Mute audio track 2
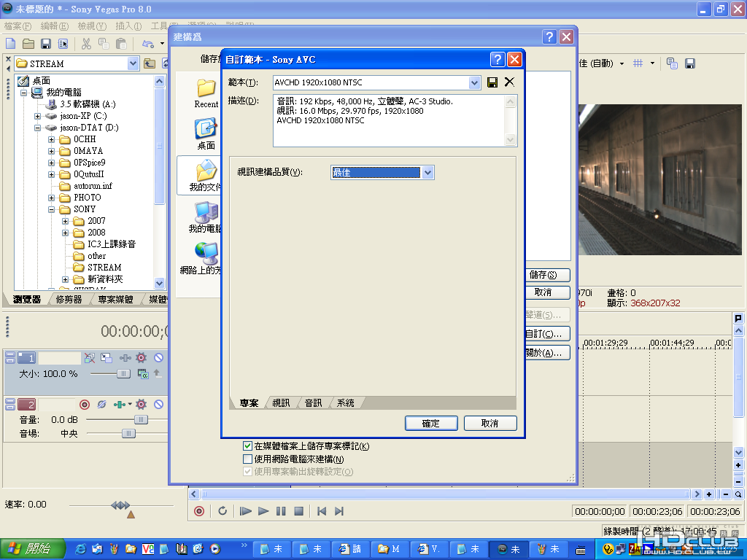Viewport: 747px width, 560px height. [158, 404]
